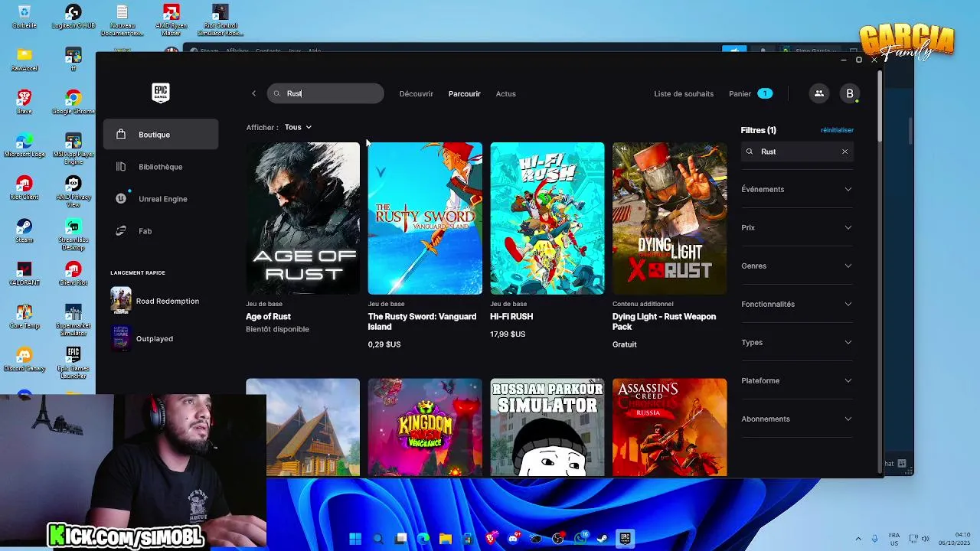The image size is (980, 551).
Task: Open the friends list icon
Action: 818,93
